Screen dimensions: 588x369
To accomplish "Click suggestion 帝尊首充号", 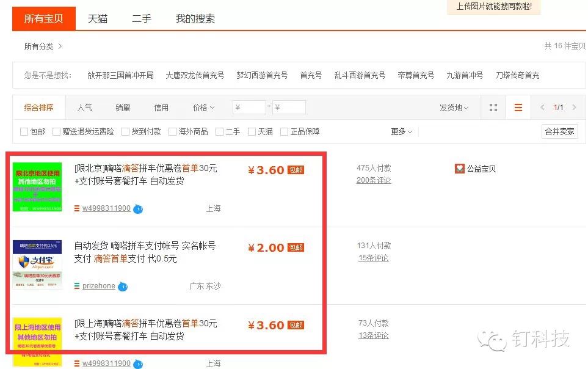I will tap(416, 76).
